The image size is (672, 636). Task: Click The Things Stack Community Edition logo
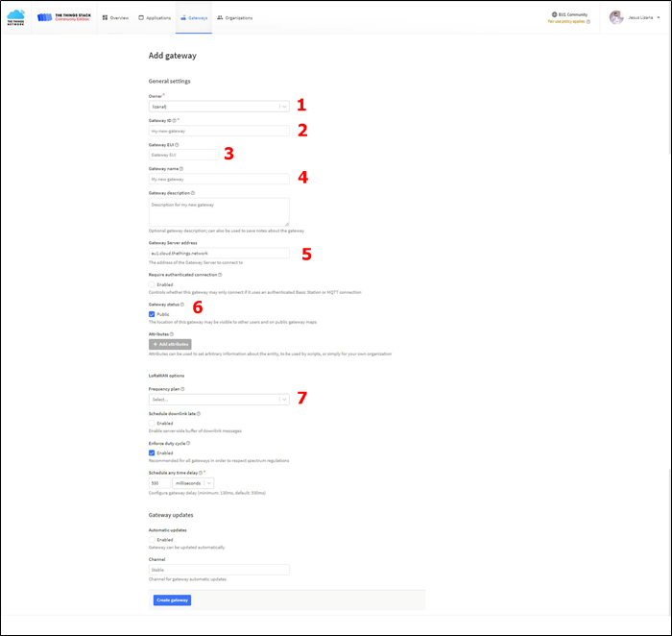(64, 17)
